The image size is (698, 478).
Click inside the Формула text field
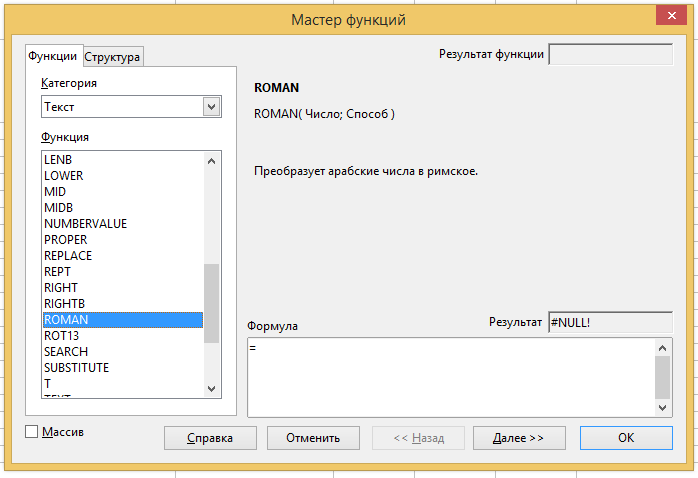tap(450, 376)
